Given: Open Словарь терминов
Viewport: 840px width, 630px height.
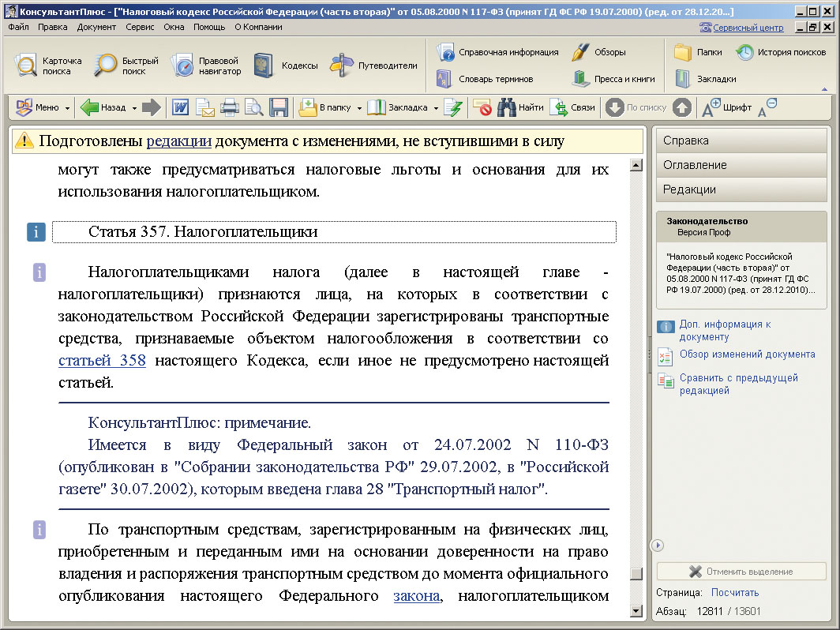Looking at the screenshot, I should [x=485, y=79].
